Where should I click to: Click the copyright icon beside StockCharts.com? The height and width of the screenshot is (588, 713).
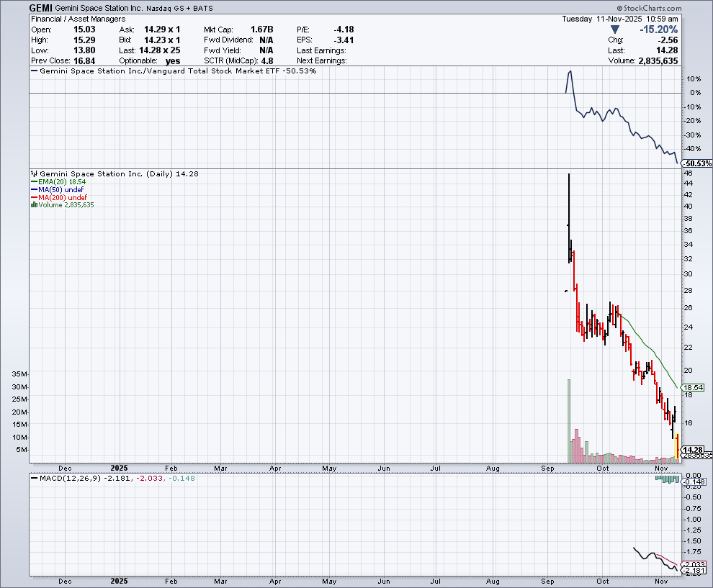(619, 8)
